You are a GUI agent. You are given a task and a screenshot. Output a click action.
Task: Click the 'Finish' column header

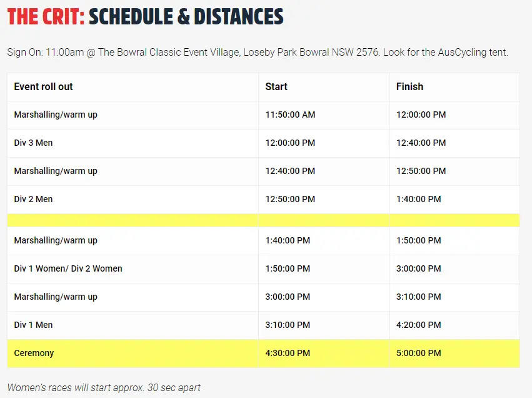[409, 87]
